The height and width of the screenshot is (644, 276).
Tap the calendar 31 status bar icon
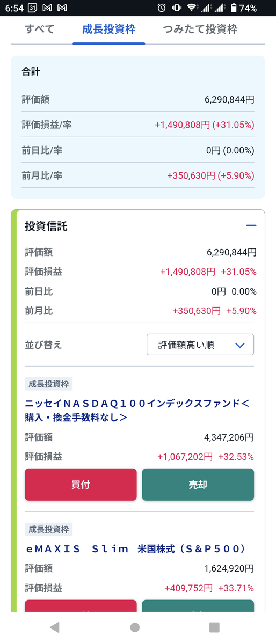click(x=32, y=8)
